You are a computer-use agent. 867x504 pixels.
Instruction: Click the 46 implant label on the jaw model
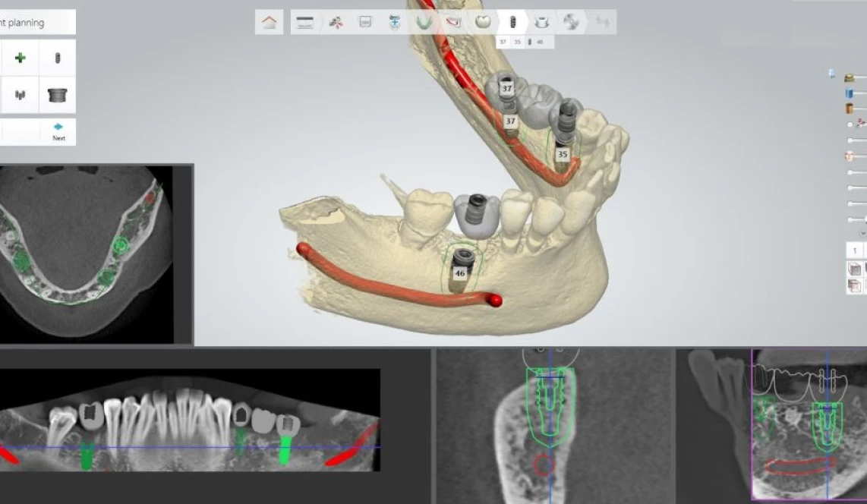click(x=460, y=272)
